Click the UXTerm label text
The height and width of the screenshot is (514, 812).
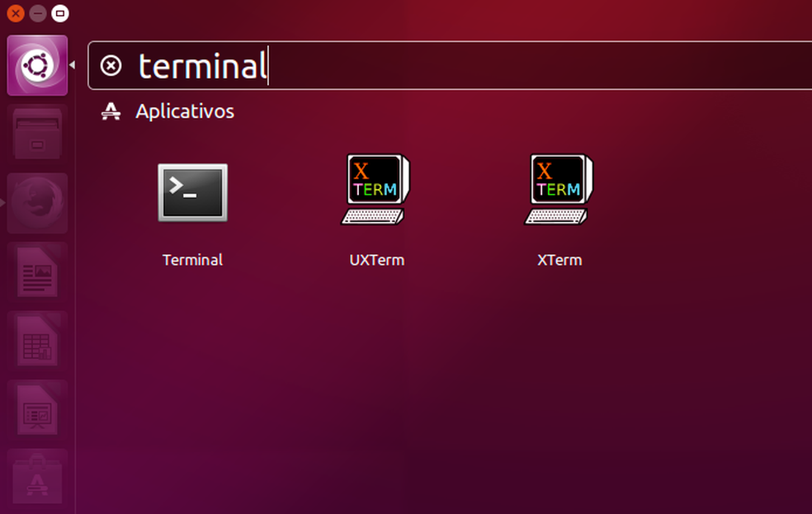click(376, 260)
